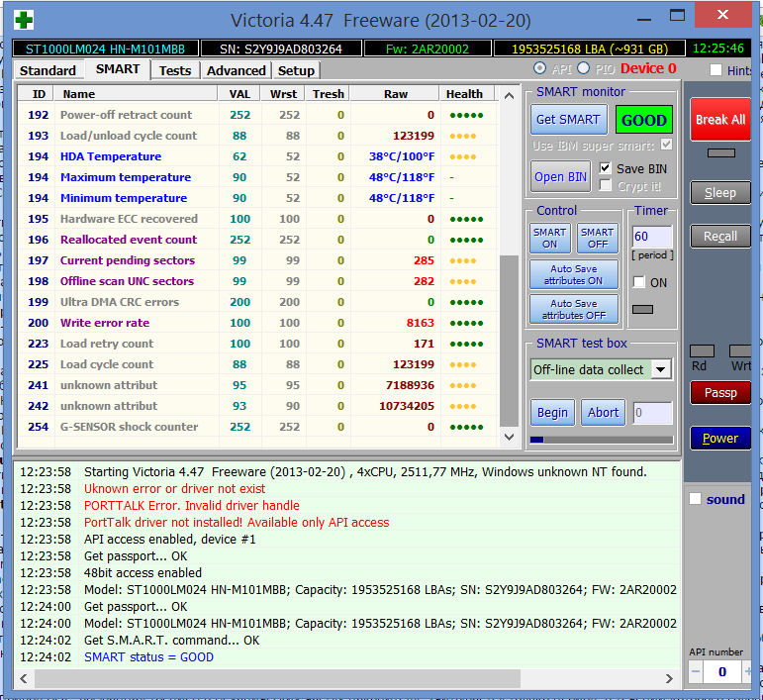Select the Write error rate row
Screen dimensions: 763x700
click(258, 323)
